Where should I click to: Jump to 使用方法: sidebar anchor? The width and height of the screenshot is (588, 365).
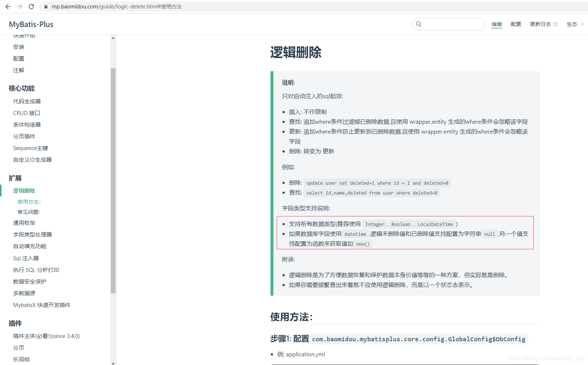pos(29,202)
